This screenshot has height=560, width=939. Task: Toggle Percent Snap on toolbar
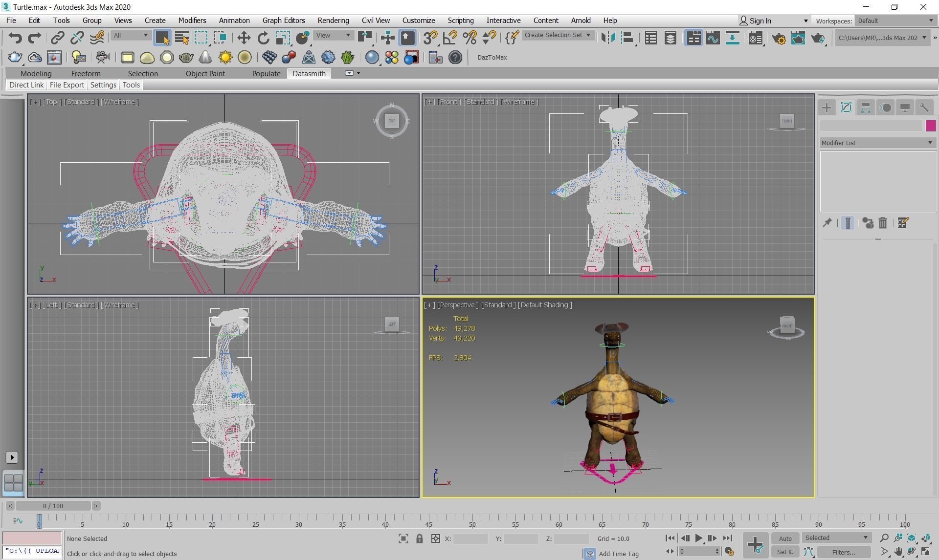469,38
